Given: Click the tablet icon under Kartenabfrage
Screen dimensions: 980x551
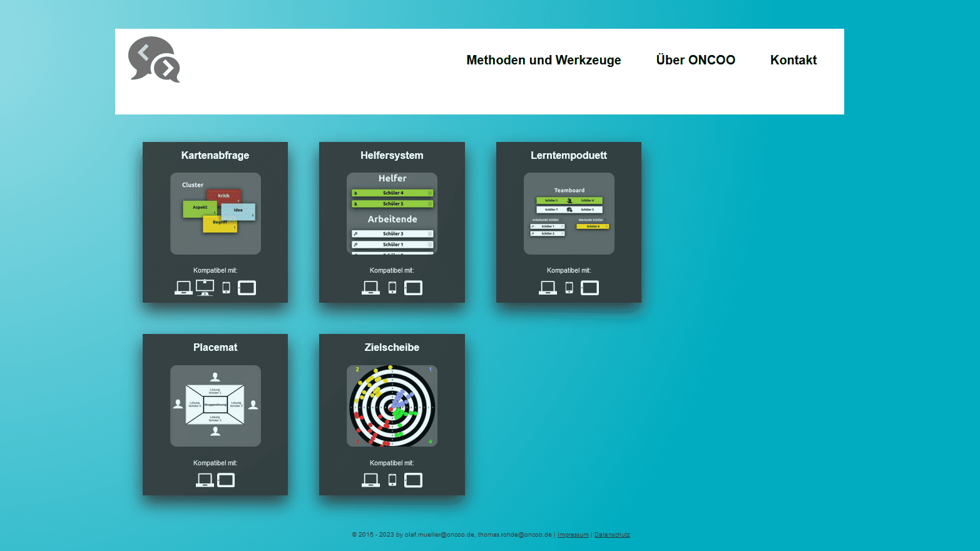Looking at the screenshot, I should [247, 288].
